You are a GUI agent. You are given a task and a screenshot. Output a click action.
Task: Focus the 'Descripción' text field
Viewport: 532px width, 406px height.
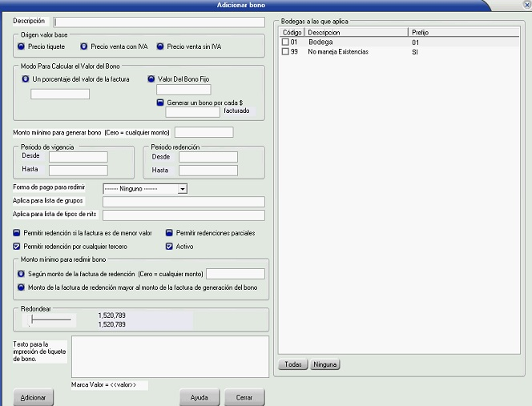(159, 22)
